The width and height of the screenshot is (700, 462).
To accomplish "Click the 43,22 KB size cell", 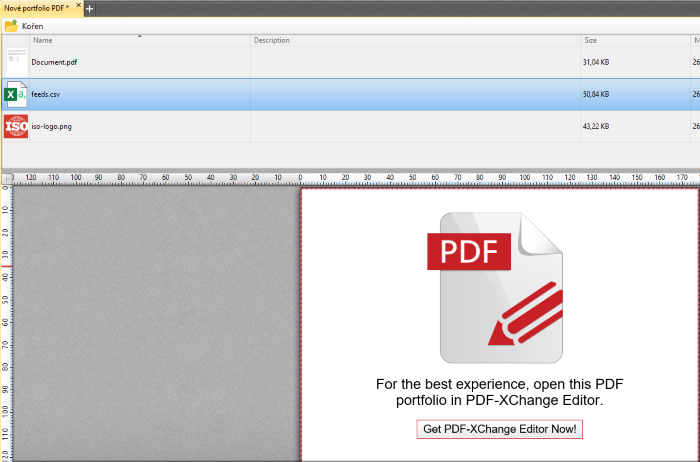I will 596,126.
